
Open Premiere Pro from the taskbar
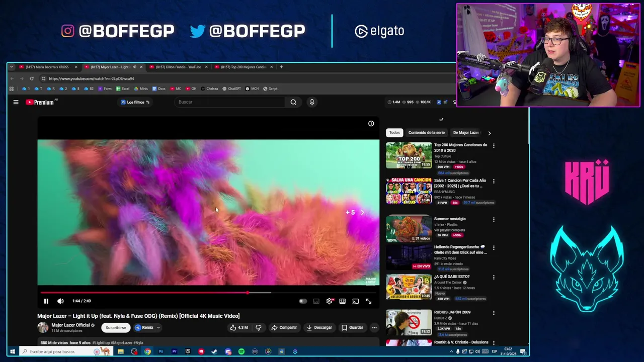174,351
